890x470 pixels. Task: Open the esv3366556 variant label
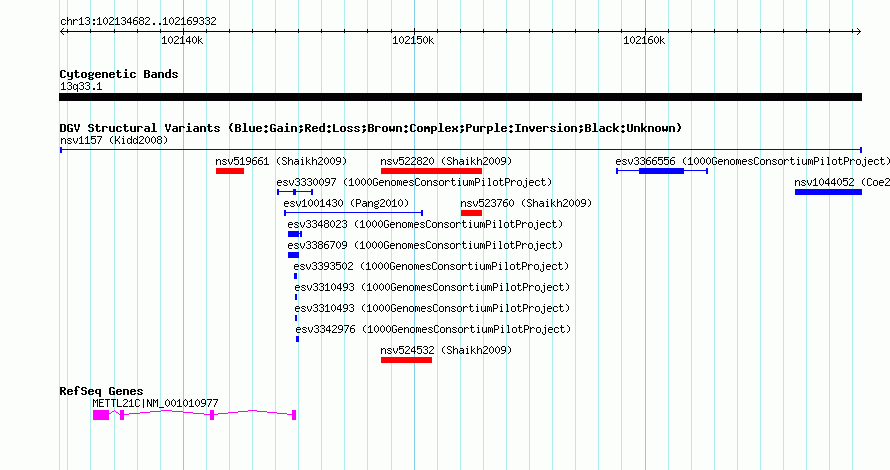[x=753, y=161]
